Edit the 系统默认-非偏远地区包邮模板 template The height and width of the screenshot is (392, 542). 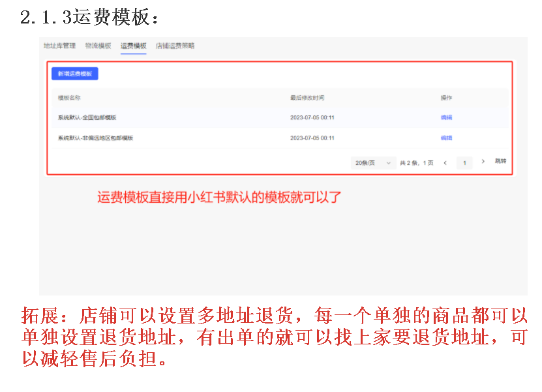pos(446,138)
